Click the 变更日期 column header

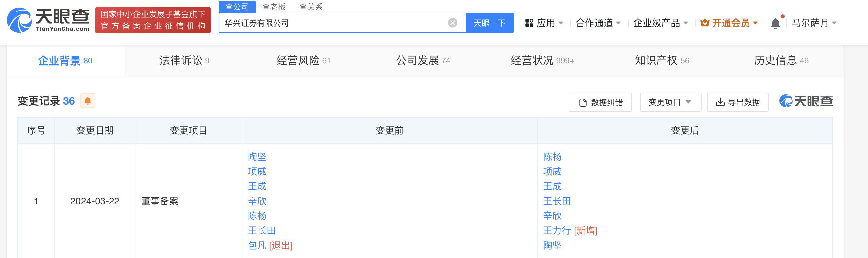[95, 131]
